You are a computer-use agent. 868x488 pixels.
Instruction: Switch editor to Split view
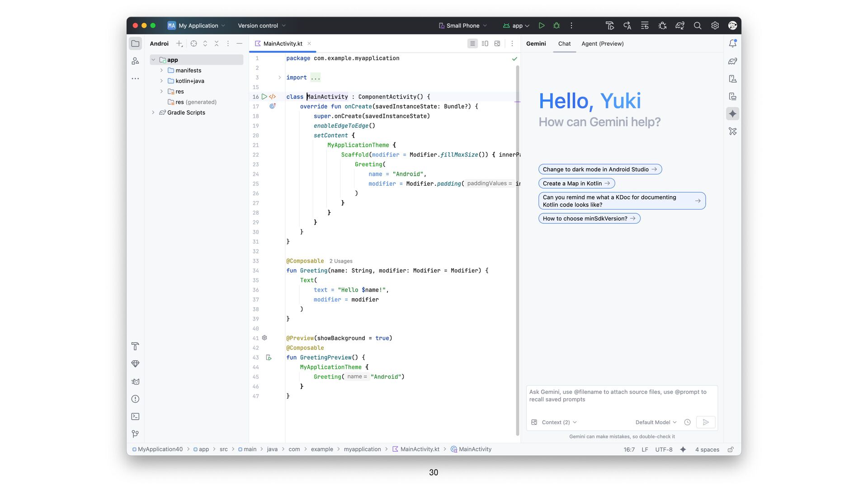click(x=485, y=44)
